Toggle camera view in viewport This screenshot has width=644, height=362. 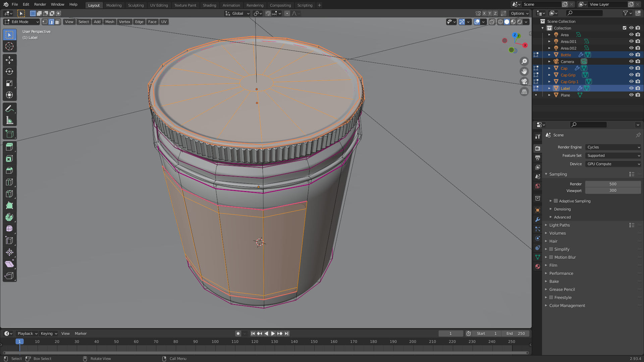point(524,81)
